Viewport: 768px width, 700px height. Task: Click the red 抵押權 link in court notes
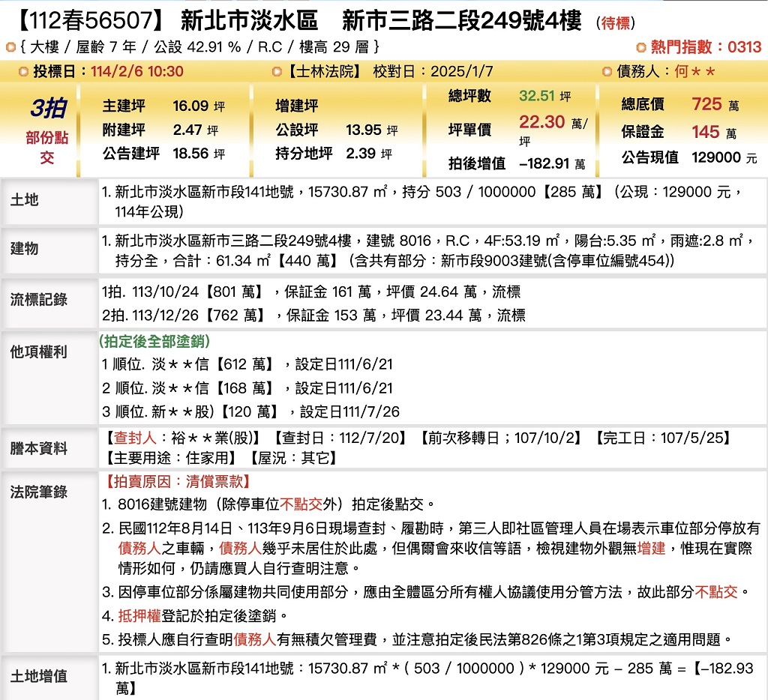click(139, 616)
